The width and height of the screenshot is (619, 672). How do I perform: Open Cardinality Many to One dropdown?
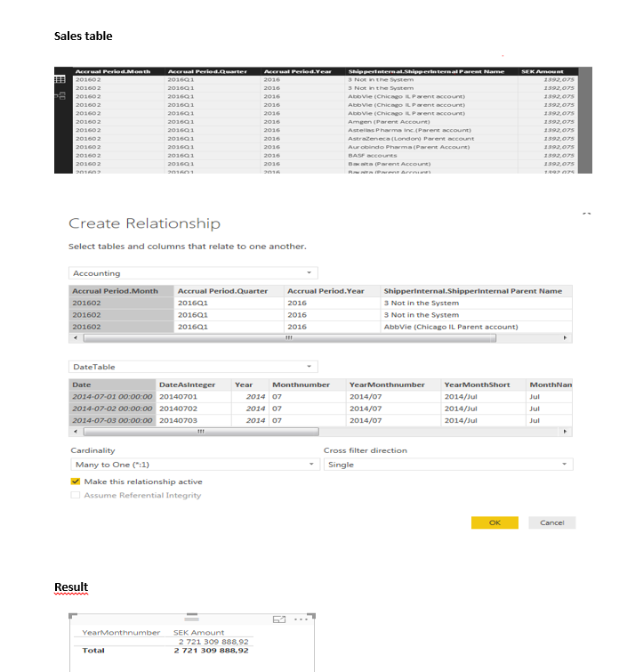tap(195, 465)
